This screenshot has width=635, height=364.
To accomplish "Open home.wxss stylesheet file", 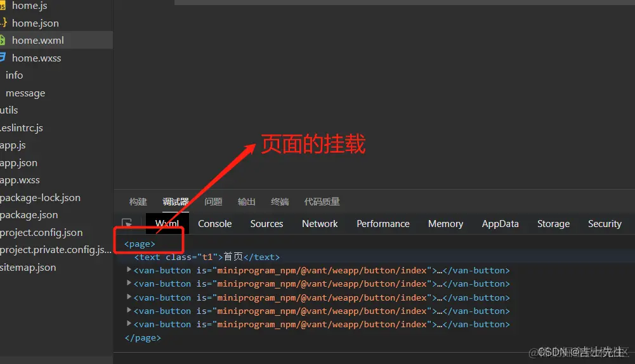I will click(36, 58).
